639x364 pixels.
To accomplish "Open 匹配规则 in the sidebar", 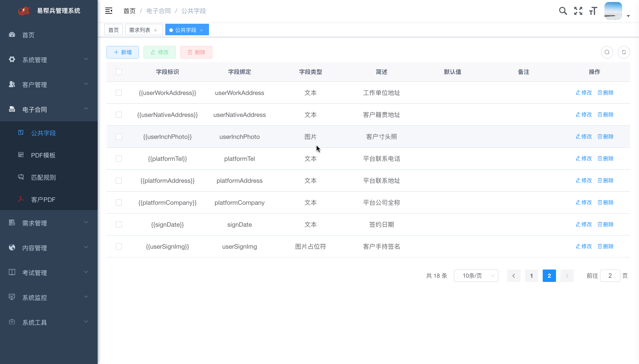I will point(49,177).
